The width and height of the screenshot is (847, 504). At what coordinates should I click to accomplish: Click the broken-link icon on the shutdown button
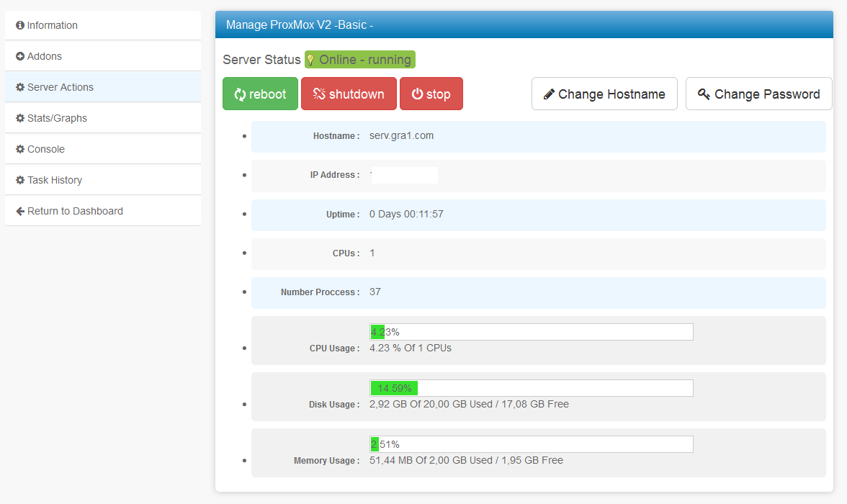(319, 94)
